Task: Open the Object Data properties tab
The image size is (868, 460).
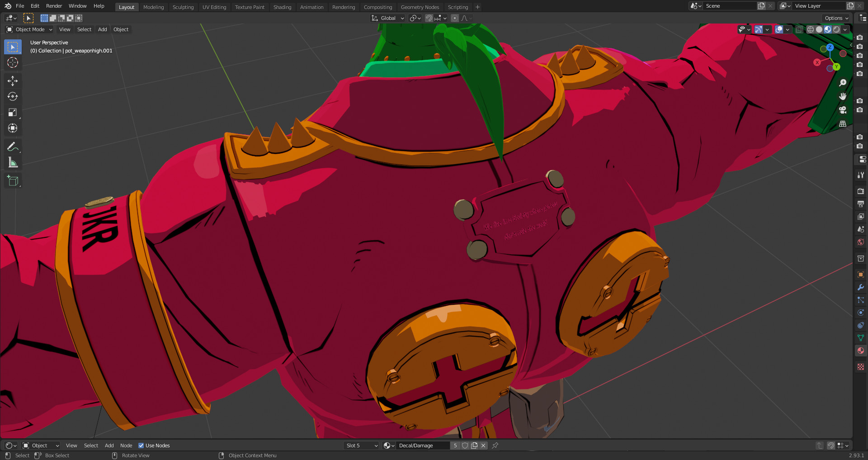Action: point(861,338)
